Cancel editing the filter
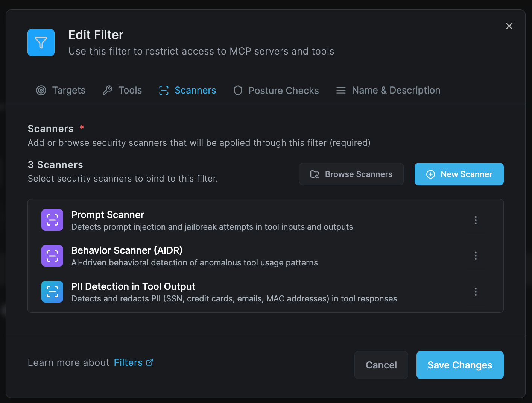 (x=381, y=365)
